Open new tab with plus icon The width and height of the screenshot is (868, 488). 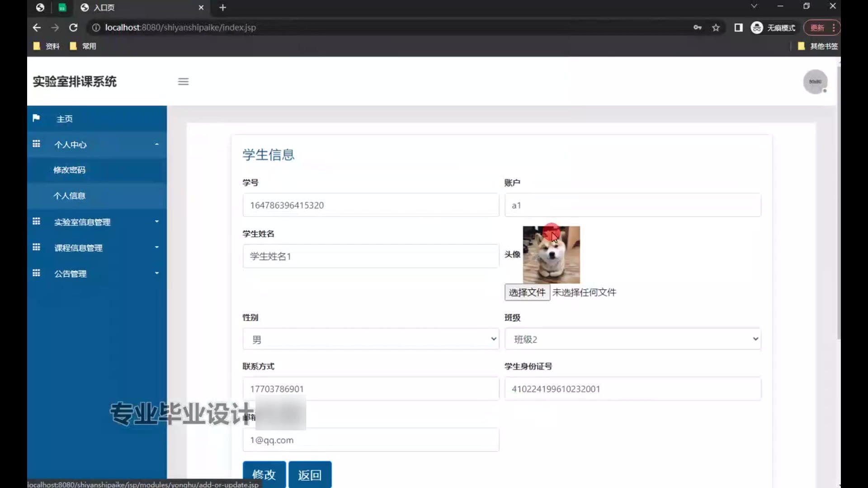[222, 8]
